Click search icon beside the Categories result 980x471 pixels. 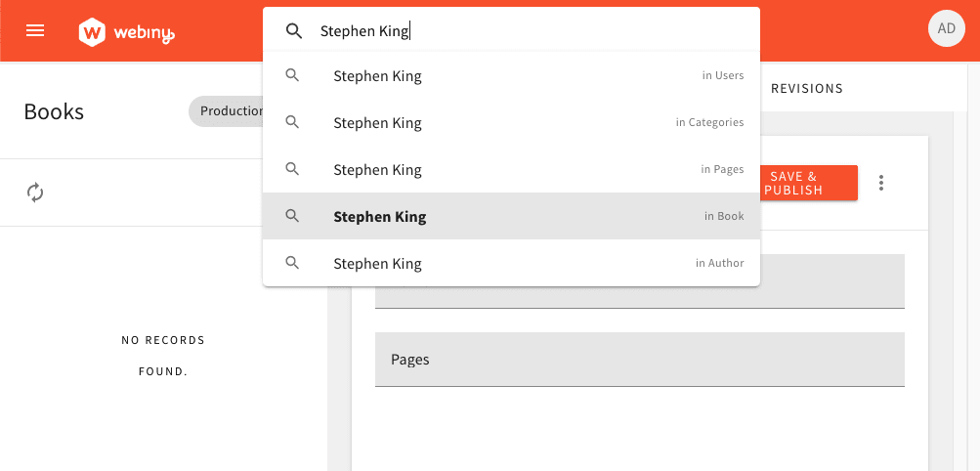(x=292, y=122)
